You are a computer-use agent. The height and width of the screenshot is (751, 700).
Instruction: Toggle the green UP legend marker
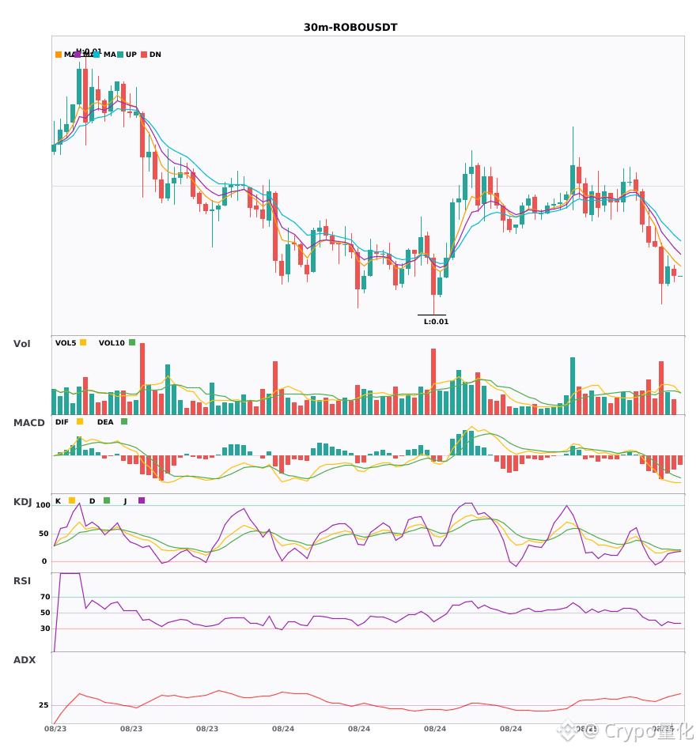point(120,55)
